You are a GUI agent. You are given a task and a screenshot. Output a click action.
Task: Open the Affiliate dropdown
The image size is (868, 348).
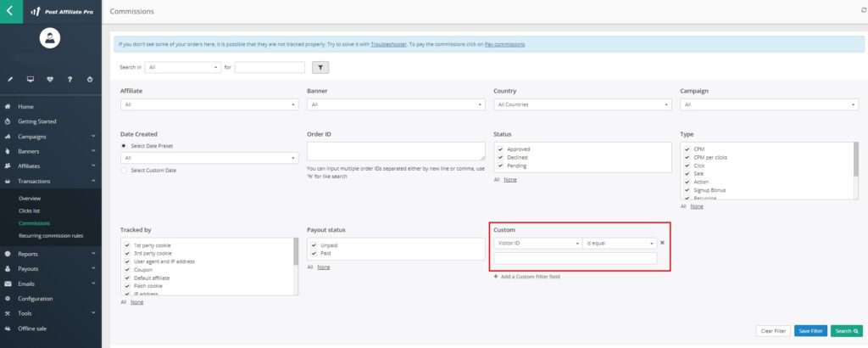point(209,104)
